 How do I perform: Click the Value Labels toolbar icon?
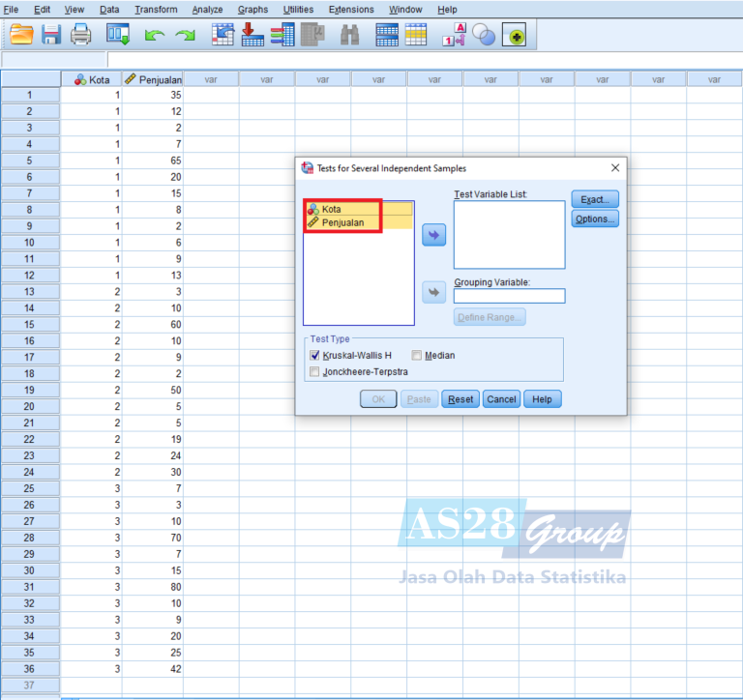coord(453,35)
